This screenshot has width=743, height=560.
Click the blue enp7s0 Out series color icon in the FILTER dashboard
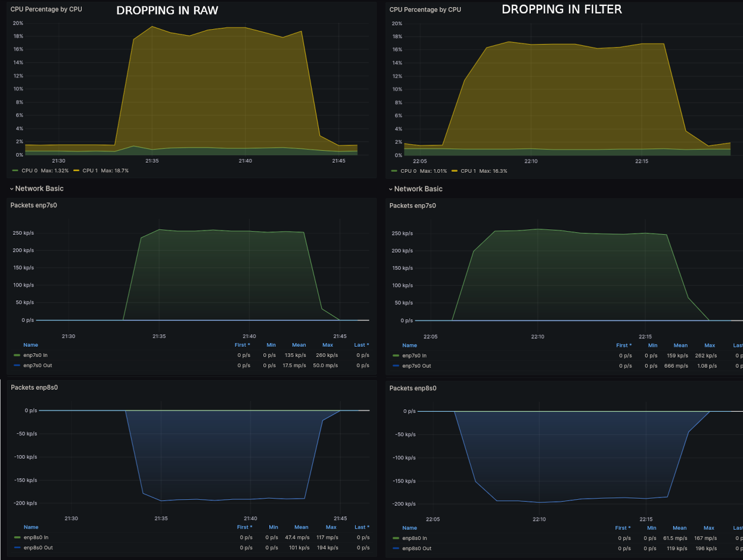coord(396,366)
